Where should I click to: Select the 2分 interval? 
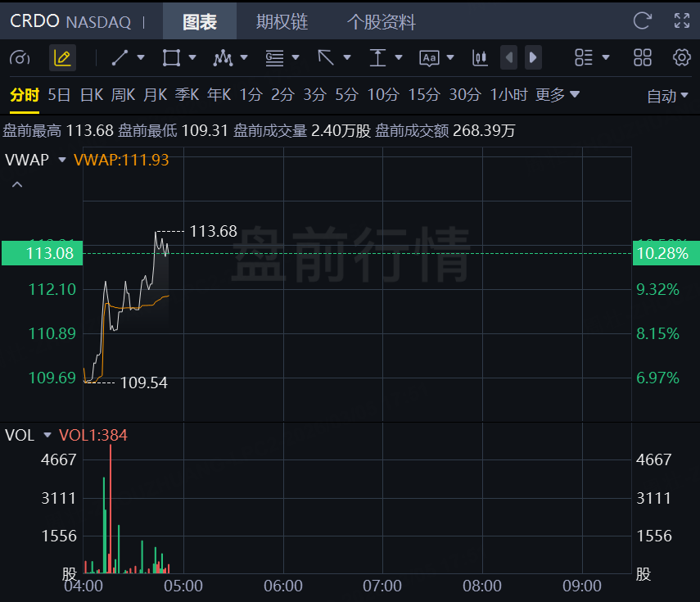pos(283,95)
